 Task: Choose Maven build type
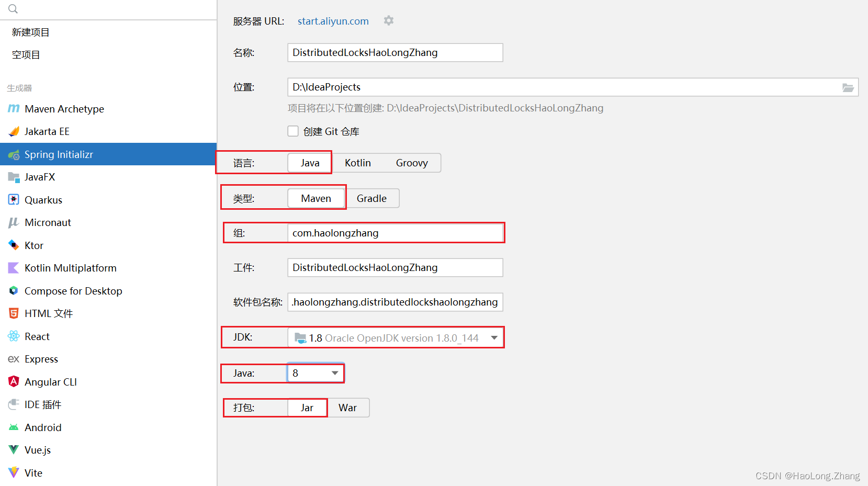click(316, 198)
